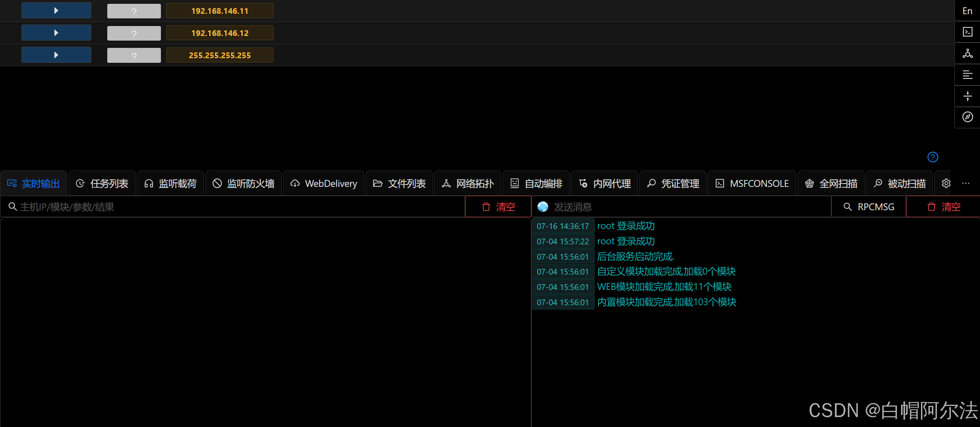Screen dimensions: 980x427
Task: Click log entry 自定义模块加载完成,加载0个模块
Action: [667, 272]
